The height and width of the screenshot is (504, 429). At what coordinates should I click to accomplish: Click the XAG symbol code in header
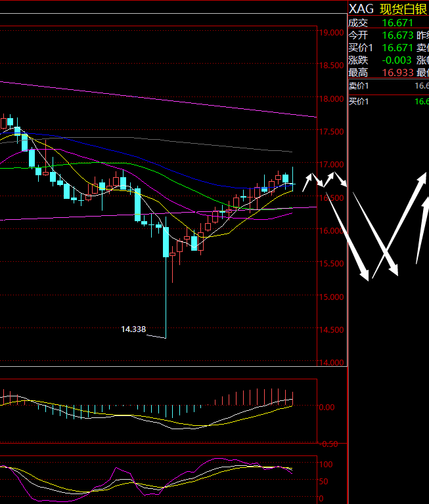tap(361, 9)
